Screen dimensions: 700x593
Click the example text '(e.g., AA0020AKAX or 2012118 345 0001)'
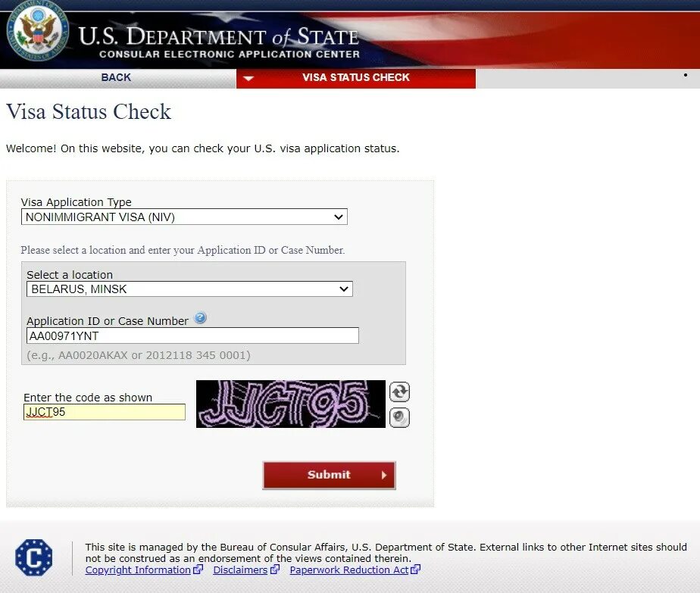[139, 355]
